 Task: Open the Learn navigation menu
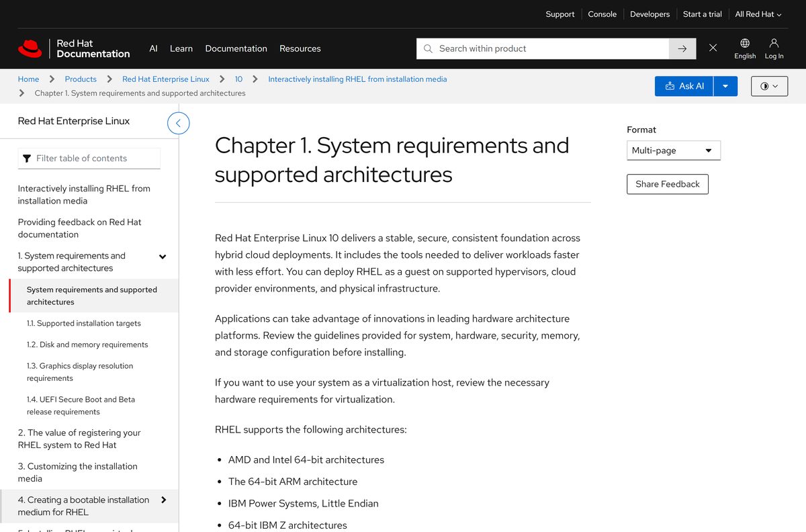pos(181,48)
